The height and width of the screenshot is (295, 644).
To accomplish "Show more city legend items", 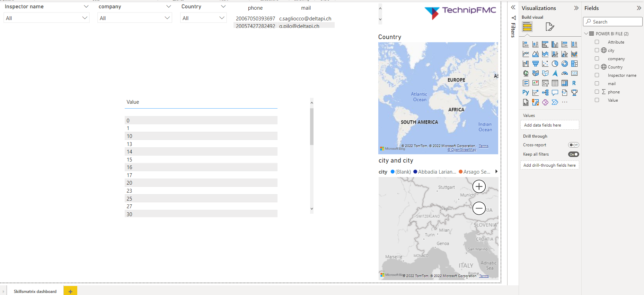I will click(x=496, y=172).
